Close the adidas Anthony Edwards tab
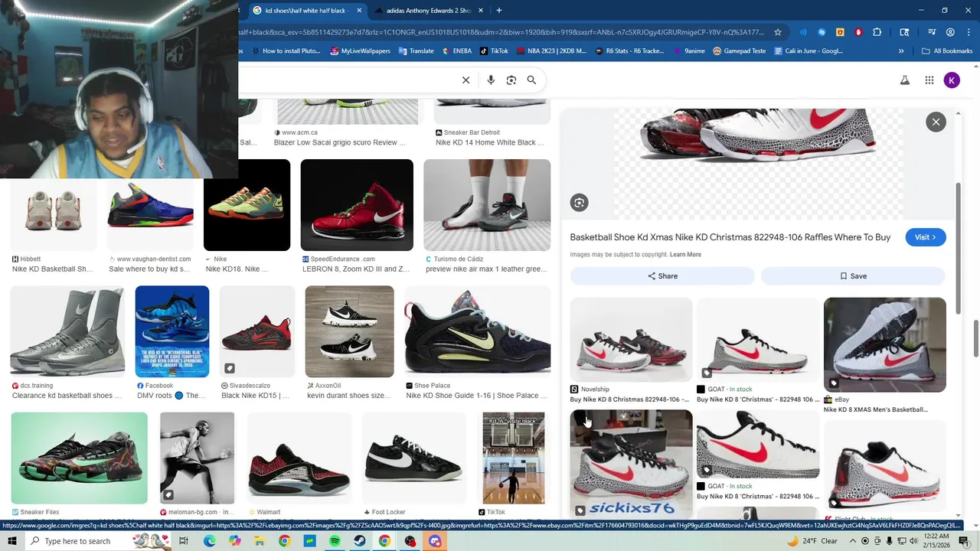 coord(481,11)
